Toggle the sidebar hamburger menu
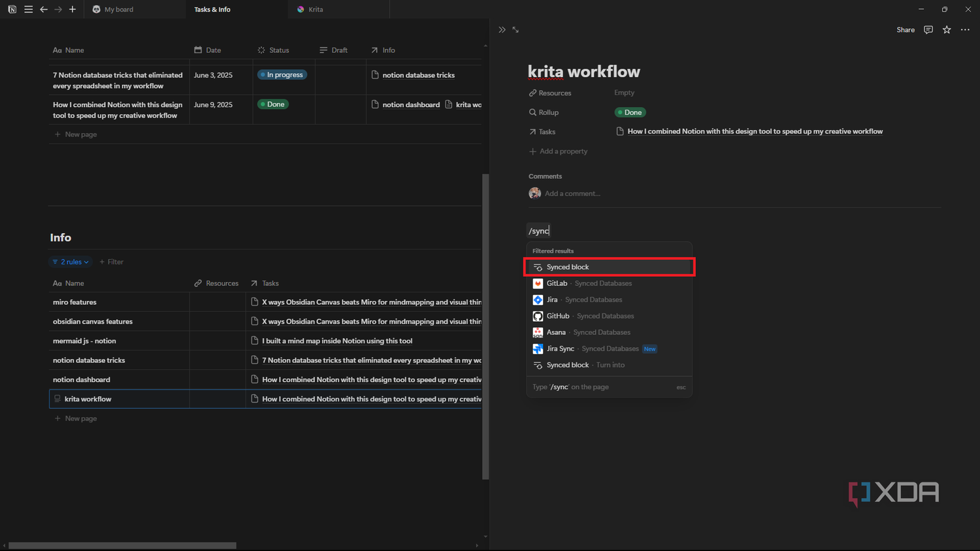The width and height of the screenshot is (980, 551). coord(28,9)
